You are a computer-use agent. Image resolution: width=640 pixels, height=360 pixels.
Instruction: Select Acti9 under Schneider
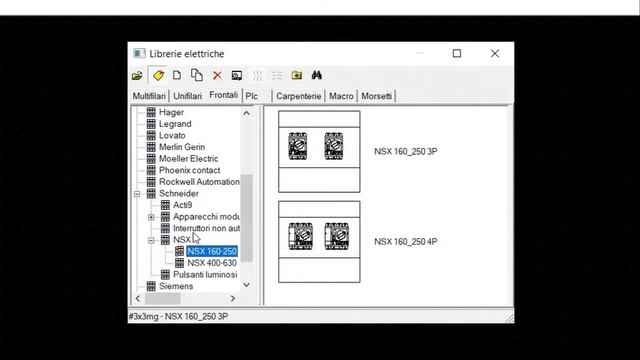[182, 205]
